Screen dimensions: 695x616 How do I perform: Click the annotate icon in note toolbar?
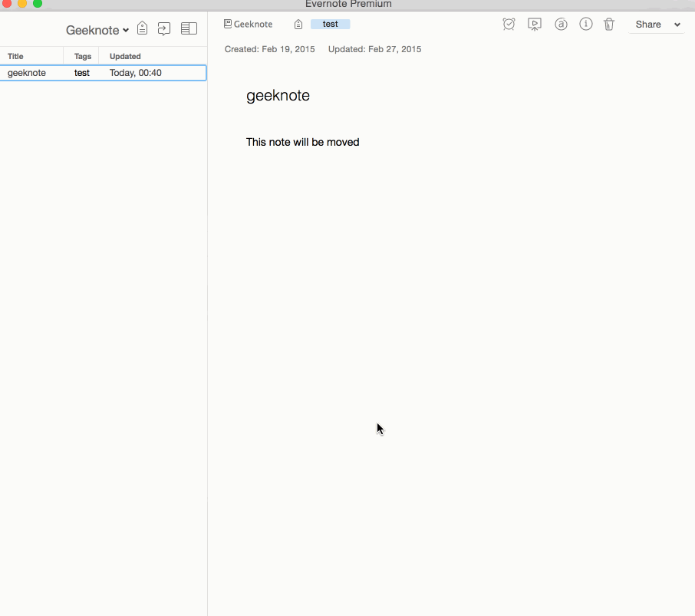point(561,24)
